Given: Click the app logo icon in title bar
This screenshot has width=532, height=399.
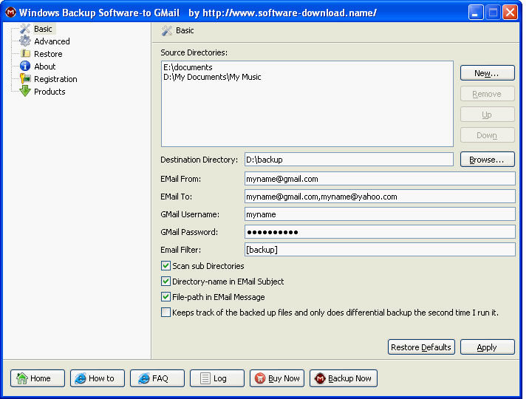Looking at the screenshot, I should 11,13.
